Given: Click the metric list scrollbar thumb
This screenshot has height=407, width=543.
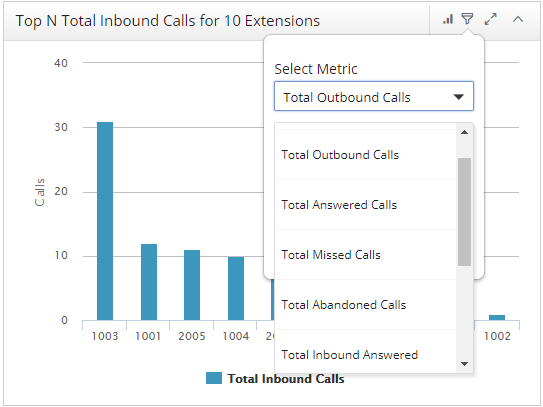Looking at the screenshot, I should [x=464, y=212].
